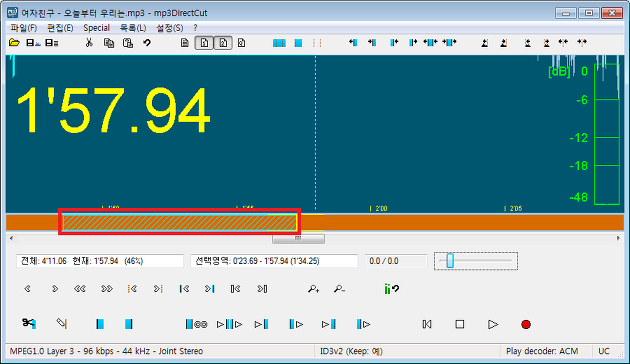Viewport: 630px width, 364px height.
Task: Click the scrollbar left arrow
Action: [11, 238]
